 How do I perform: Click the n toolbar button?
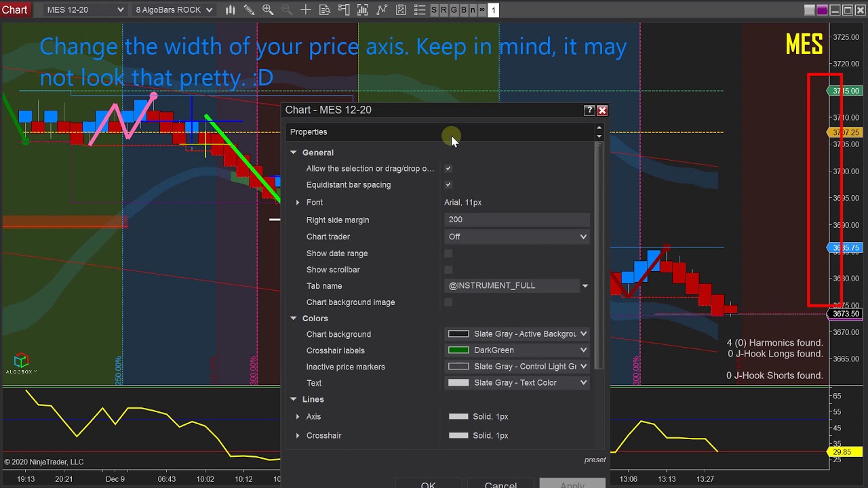(473, 9)
